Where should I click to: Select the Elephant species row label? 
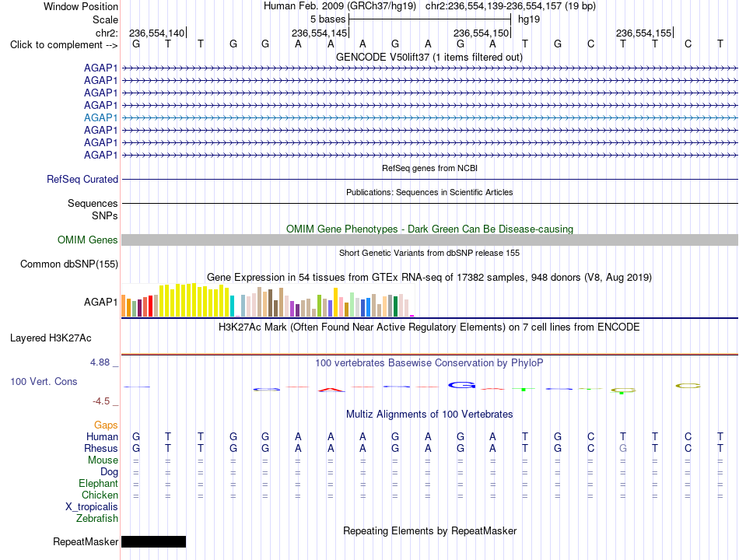(x=99, y=484)
